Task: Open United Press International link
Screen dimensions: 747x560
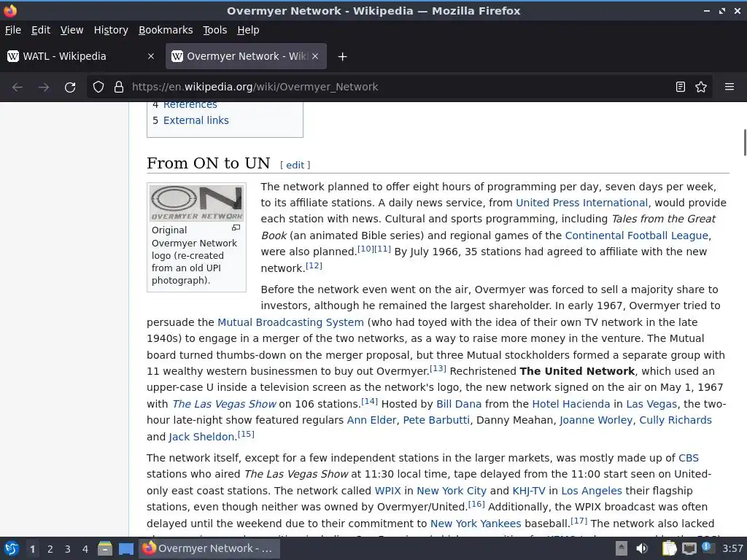Action: point(581,203)
